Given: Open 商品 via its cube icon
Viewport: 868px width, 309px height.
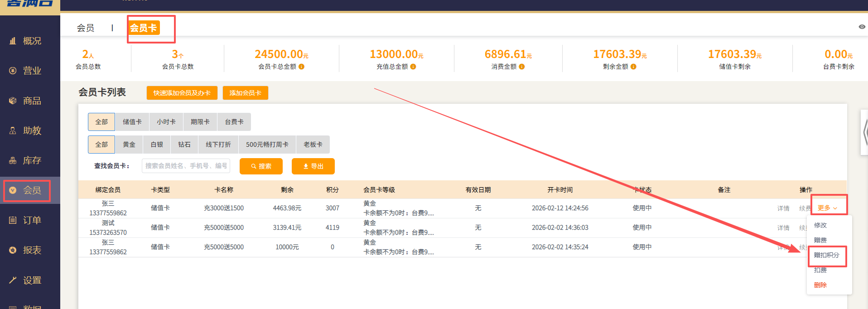Looking at the screenshot, I should pyautogui.click(x=13, y=101).
